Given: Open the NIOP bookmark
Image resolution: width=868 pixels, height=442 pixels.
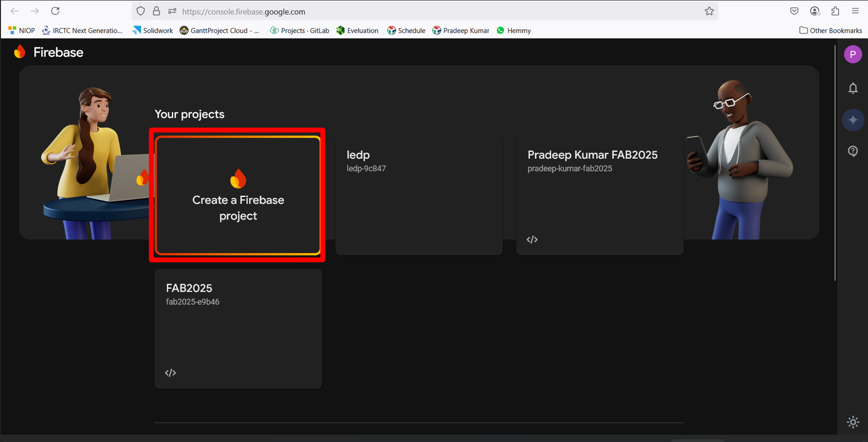Looking at the screenshot, I should tap(22, 30).
